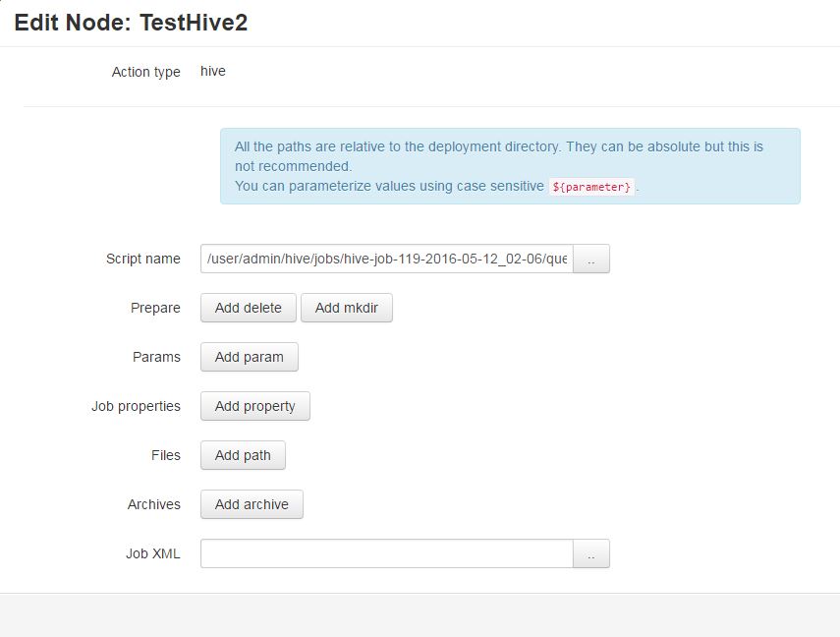Click the Edit Node: TestHive2 heading
The height and width of the screenshot is (637, 840).
tap(132, 22)
